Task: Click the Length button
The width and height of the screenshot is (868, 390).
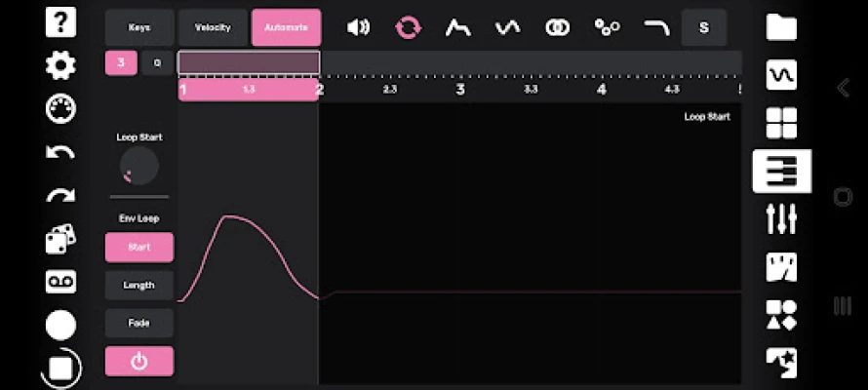Action: pos(138,286)
